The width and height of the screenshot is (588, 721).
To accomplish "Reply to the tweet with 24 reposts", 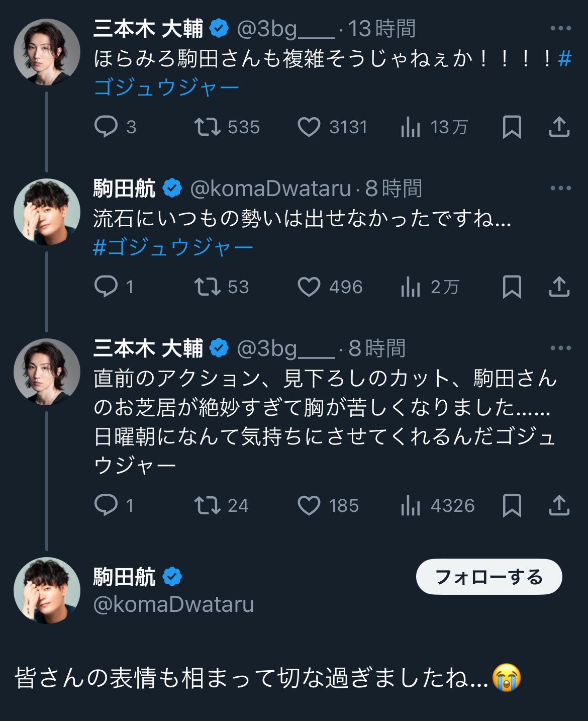I will (x=106, y=505).
